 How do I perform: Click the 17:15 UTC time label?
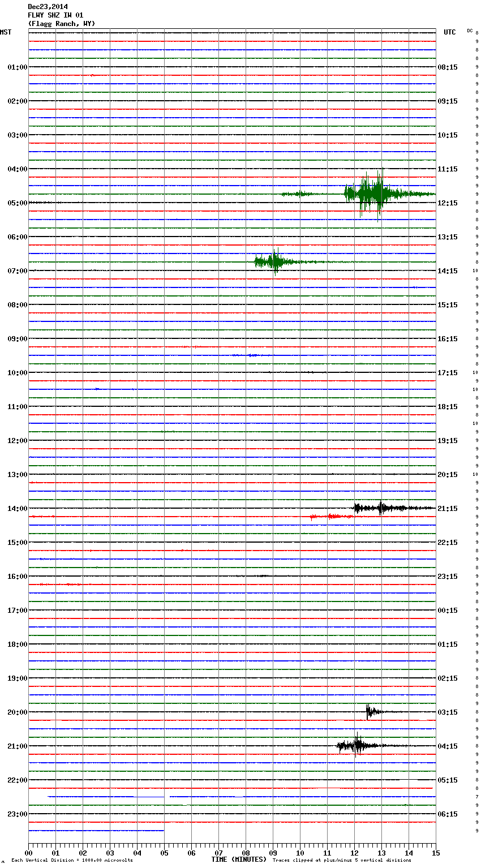tap(448, 373)
